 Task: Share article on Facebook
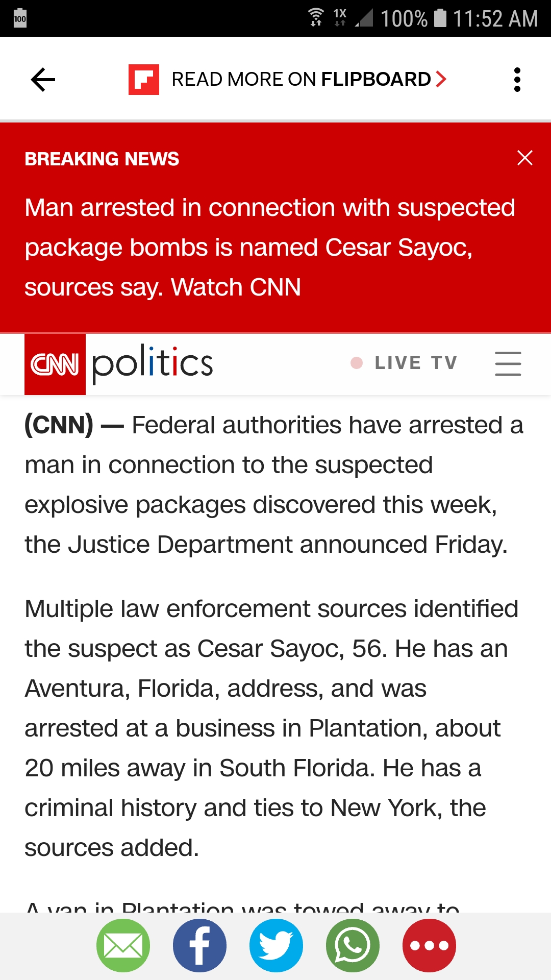coord(199,945)
